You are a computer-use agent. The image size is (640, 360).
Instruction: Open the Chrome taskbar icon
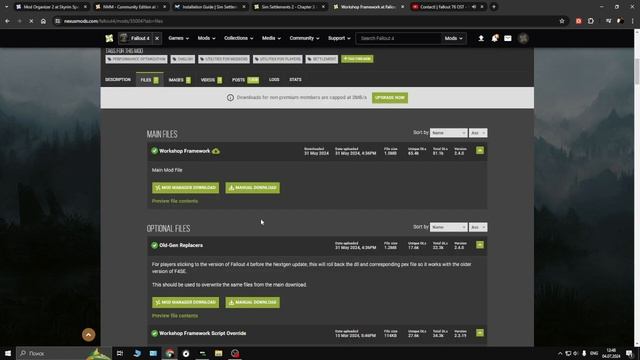pyautogui.click(x=169, y=353)
